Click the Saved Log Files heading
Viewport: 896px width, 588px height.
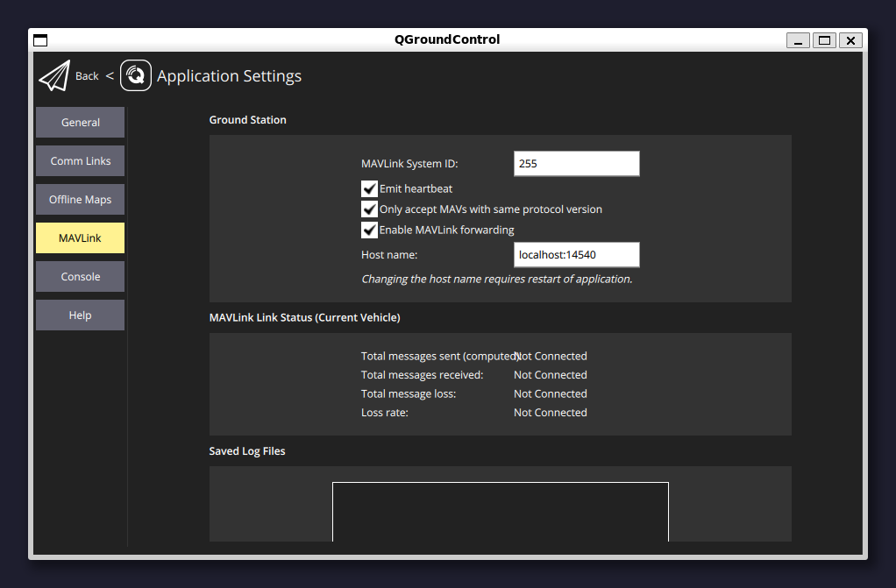247,451
